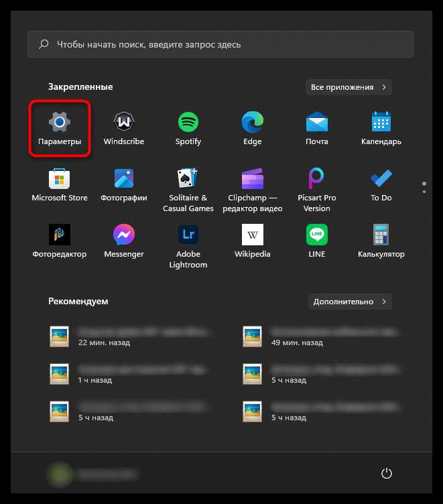
Task: Launch the Wikipedia app
Action: (x=253, y=242)
